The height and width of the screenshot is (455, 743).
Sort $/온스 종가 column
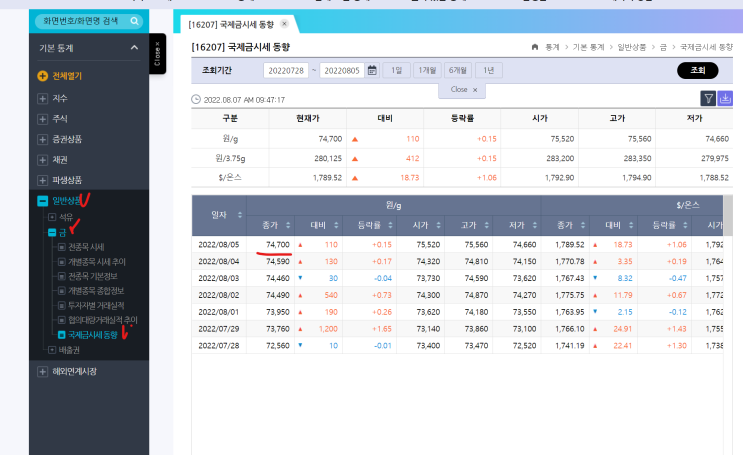(x=583, y=225)
